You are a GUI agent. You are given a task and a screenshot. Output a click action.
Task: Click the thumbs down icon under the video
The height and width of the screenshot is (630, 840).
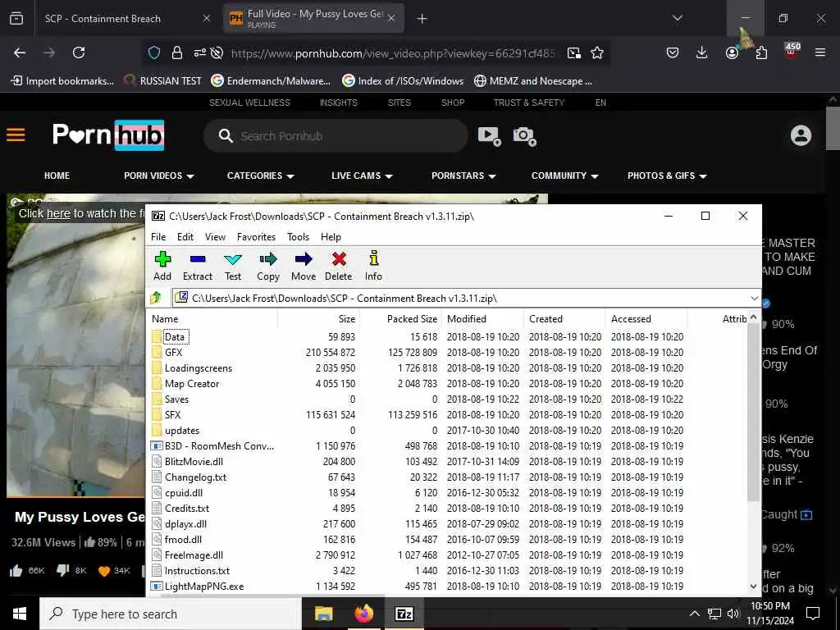point(62,571)
